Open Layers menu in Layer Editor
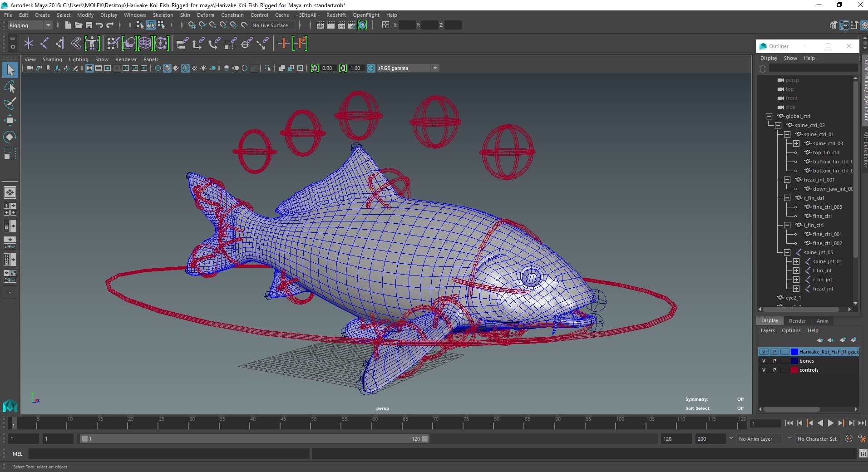 pyautogui.click(x=768, y=330)
